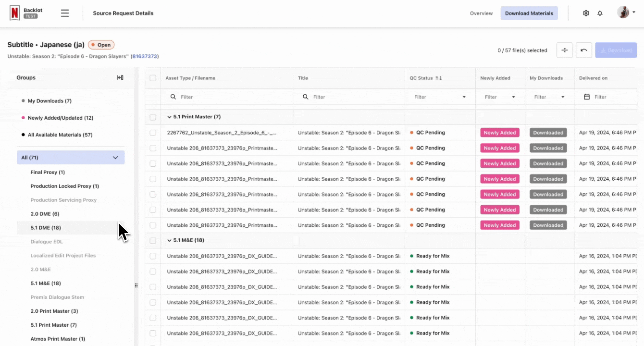Collapse the All (71) dropdown
644x346 pixels.
[x=115, y=158]
